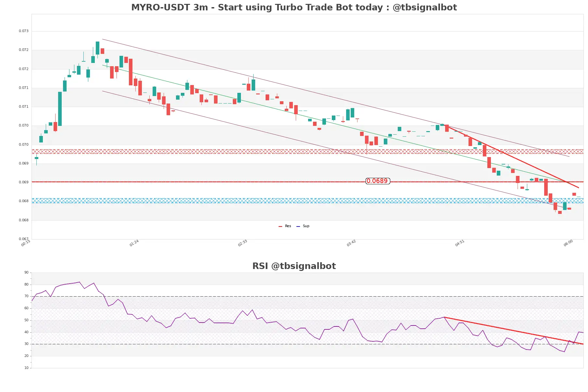Click the RSI axis value 20
This screenshot has height=392, width=588.
pos(26,356)
